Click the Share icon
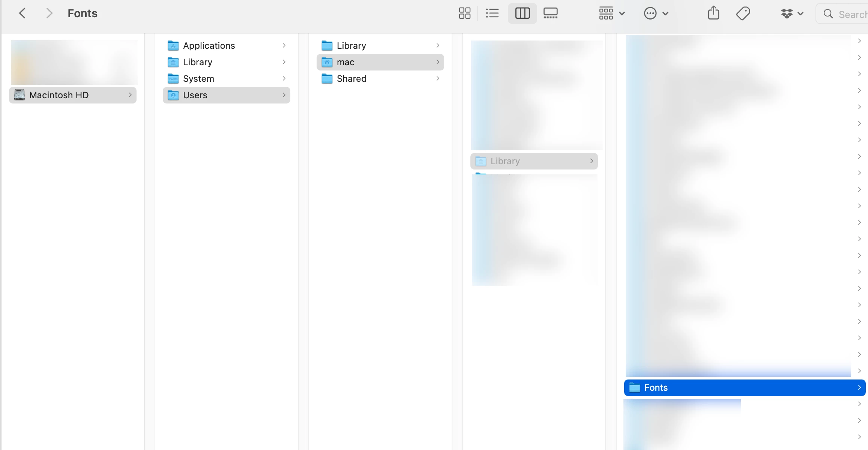Screen dimensions: 868x450 coord(713,13)
